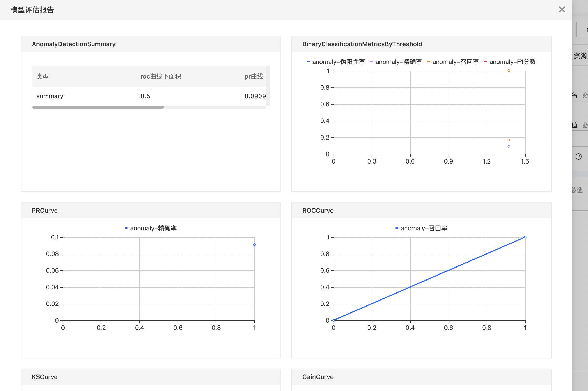588x391 pixels.
Task: Close the model evaluation report dialog
Action: click(x=562, y=10)
